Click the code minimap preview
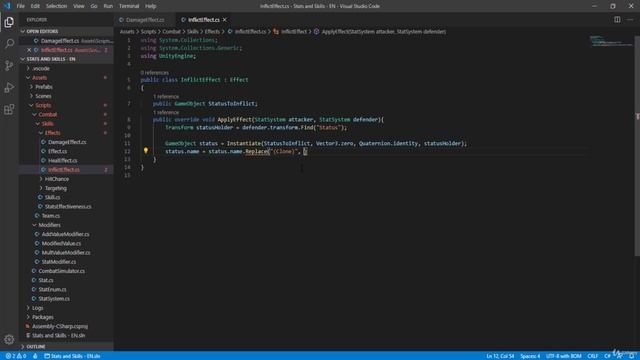 [x=611, y=41]
